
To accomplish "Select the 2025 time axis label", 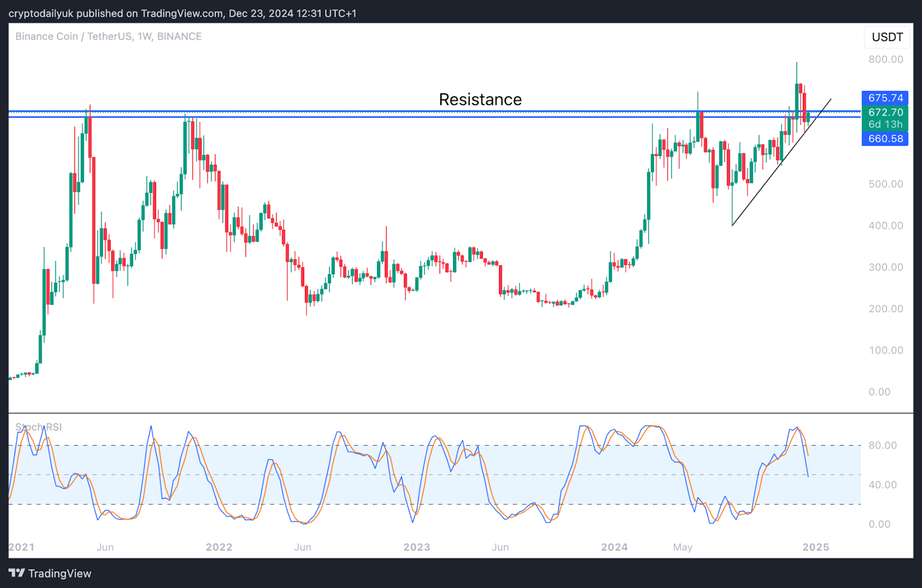I will (x=815, y=547).
